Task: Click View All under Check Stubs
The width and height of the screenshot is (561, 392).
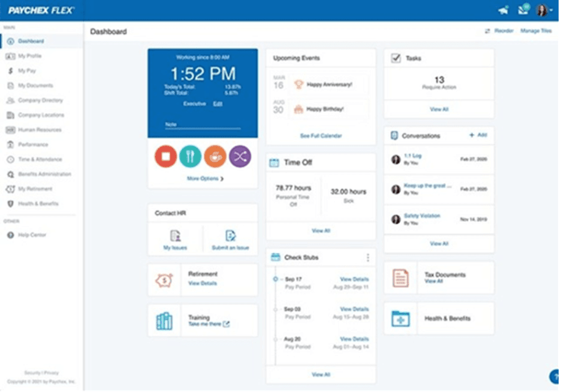Action: [x=321, y=375]
